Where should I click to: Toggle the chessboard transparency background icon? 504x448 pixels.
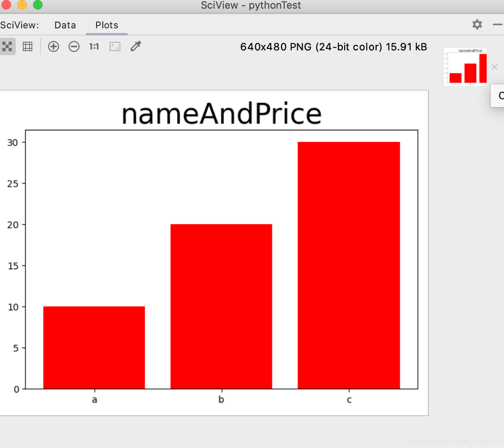tap(7, 46)
